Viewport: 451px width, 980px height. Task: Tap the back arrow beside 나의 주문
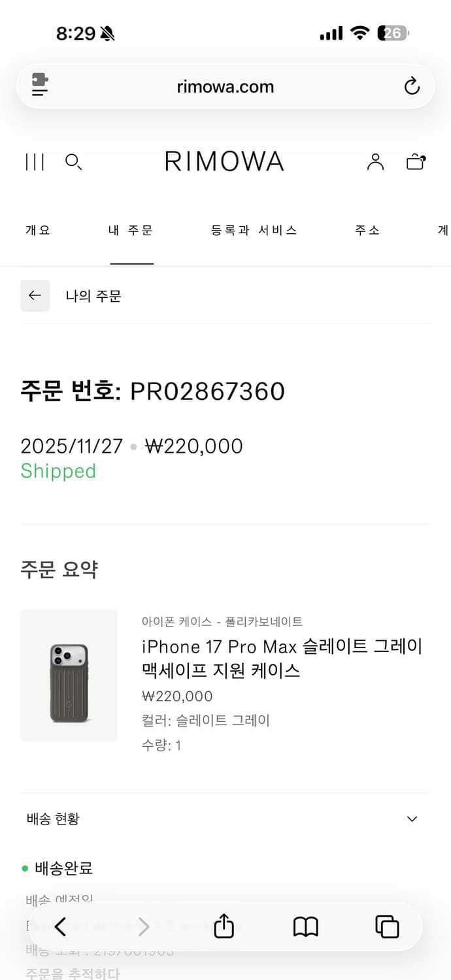coord(35,295)
